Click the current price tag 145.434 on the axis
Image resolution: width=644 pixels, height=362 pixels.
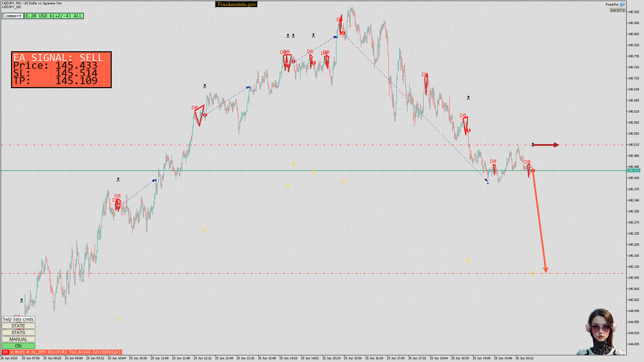tap(633, 171)
